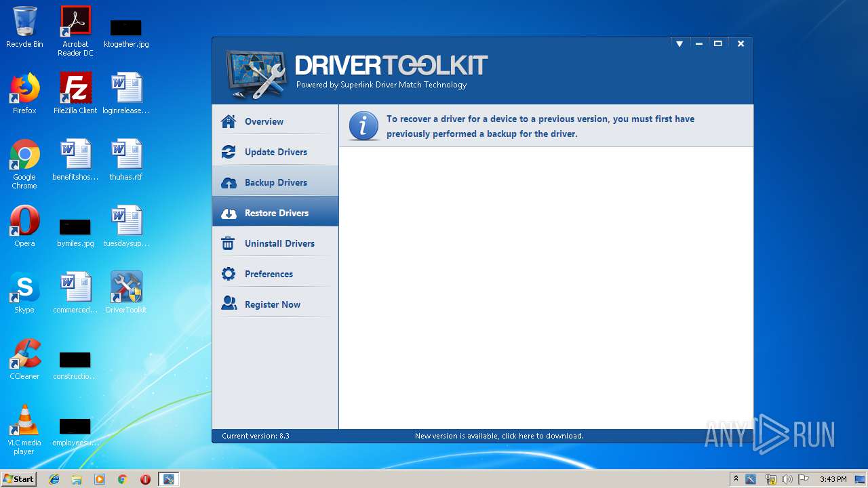Viewport: 868px width, 488px height.
Task: Select the Opera desktop shortcut
Action: (24, 226)
